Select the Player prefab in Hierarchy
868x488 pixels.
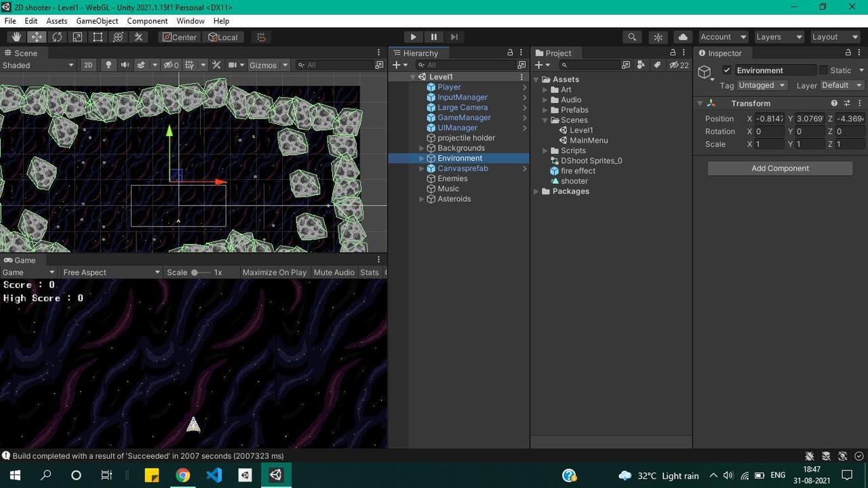coord(449,87)
